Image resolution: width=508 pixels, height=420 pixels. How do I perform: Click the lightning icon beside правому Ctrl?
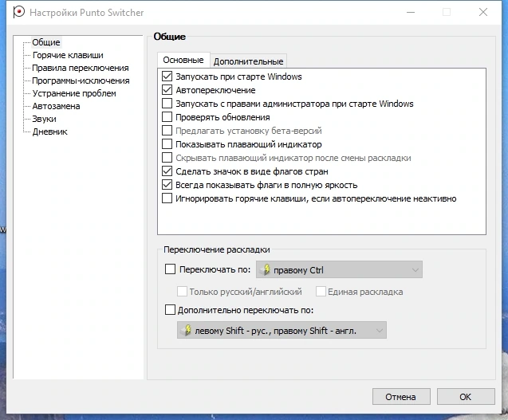tap(266, 269)
